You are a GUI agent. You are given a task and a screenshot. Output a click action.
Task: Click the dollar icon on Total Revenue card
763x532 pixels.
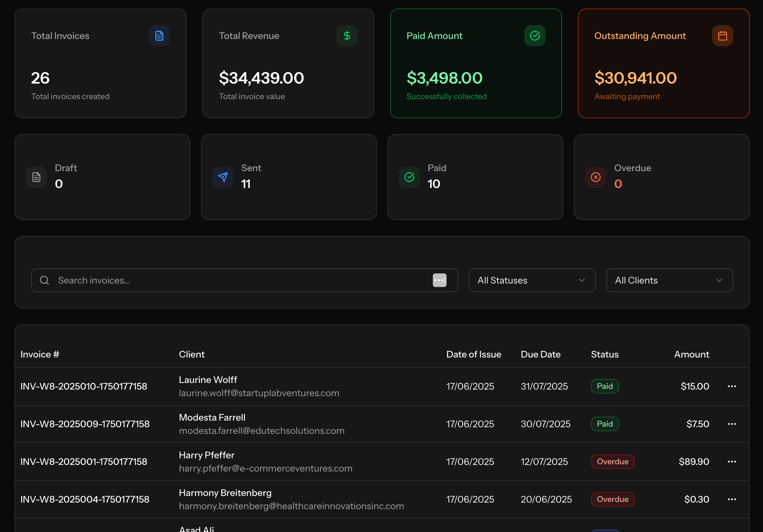coord(347,36)
